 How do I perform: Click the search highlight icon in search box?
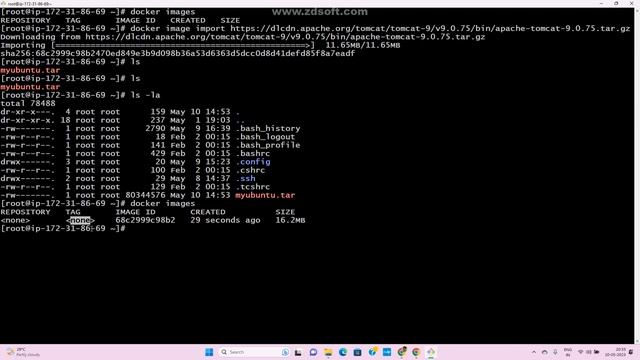pyautogui.click(x=285, y=352)
